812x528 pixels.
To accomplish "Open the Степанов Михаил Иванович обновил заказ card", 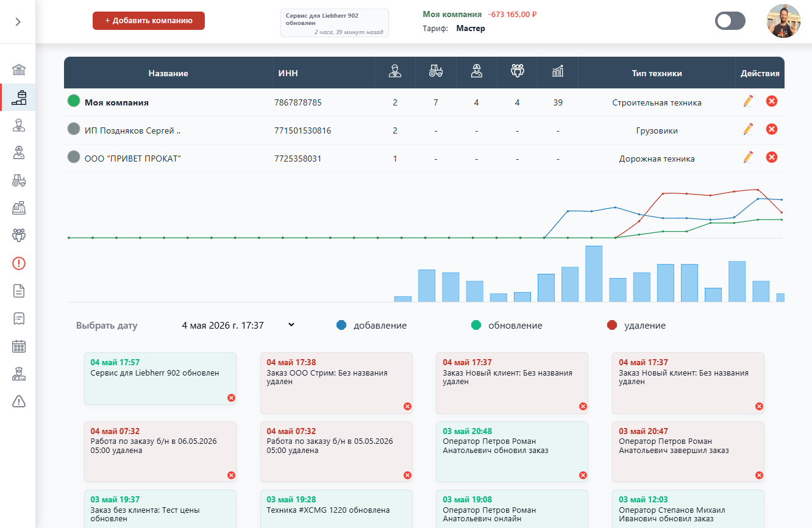I will tap(688, 509).
